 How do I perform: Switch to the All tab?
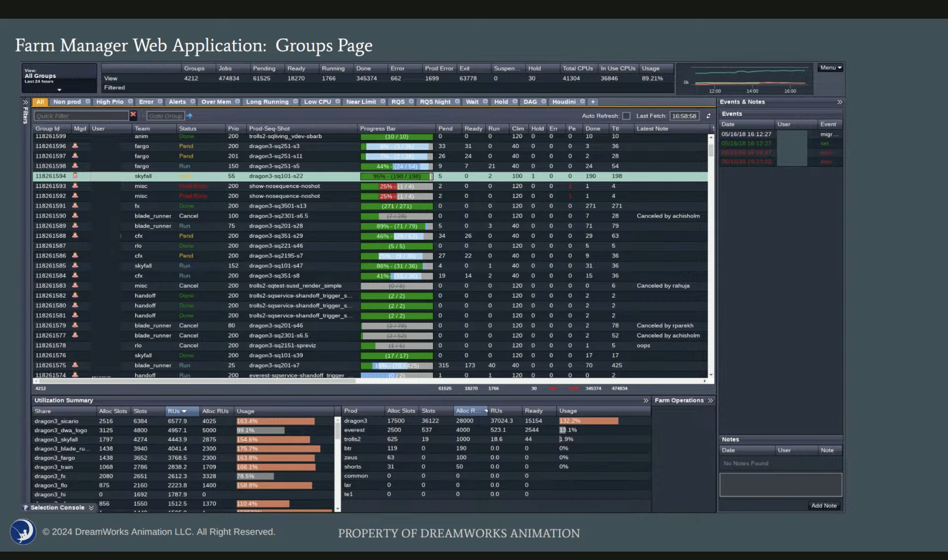(40, 101)
